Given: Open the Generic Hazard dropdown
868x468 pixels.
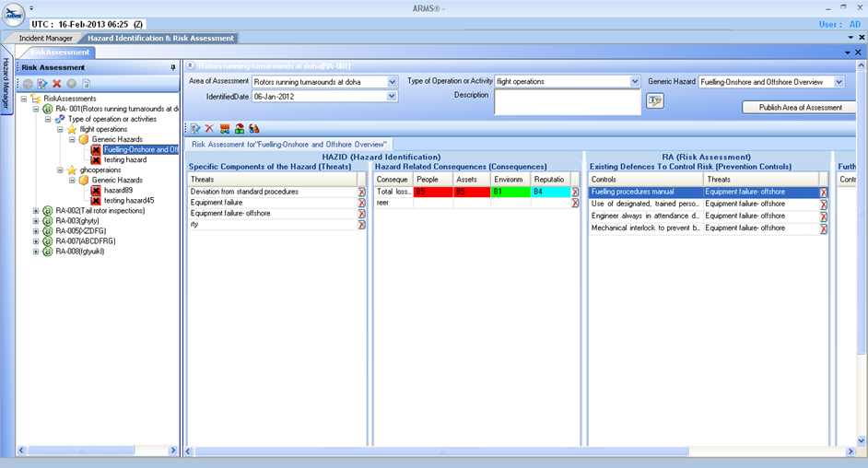Looking at the screenshot, I should pyautogui.click(x=839, y=82).
